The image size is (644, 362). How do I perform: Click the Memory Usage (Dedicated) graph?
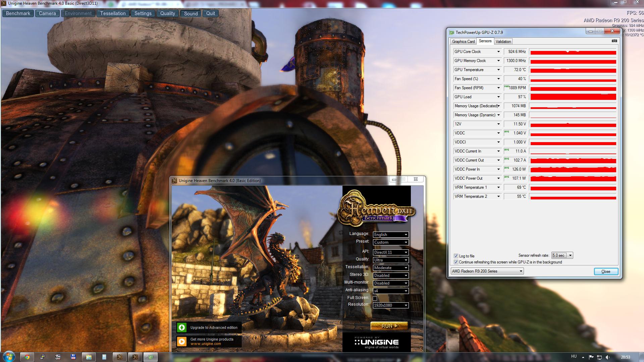[x=573, y=106]
